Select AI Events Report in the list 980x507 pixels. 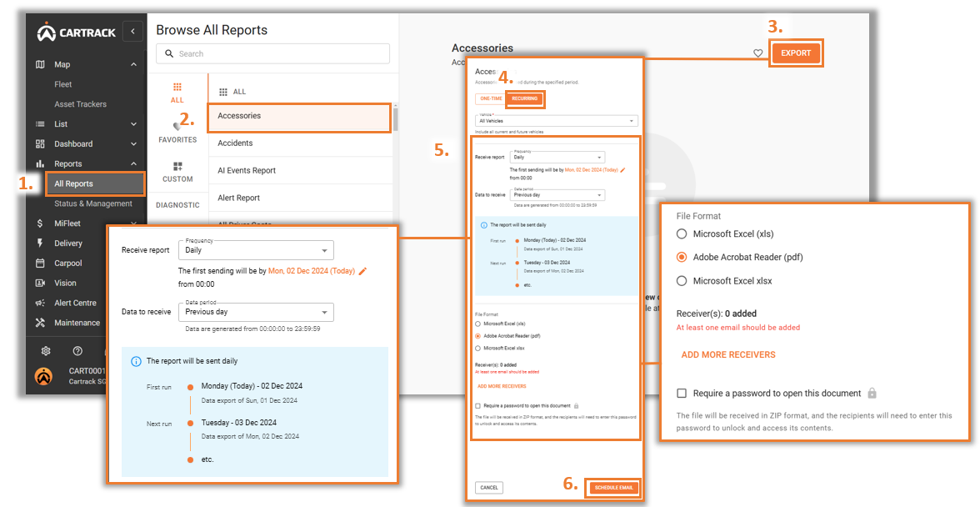pyautogui.click(x=301, y=170)
